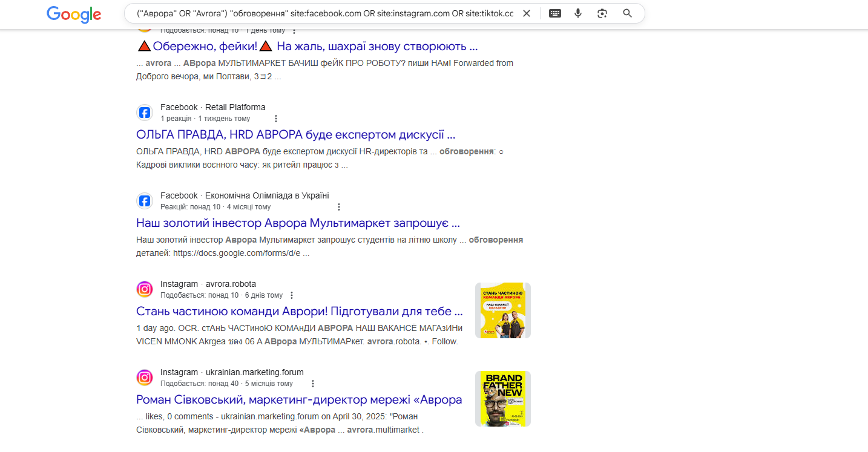This screenshot has width=868, height=452.
Task: Open more options for the 'Обережно, фейки!' result
Action: (294, 30)
